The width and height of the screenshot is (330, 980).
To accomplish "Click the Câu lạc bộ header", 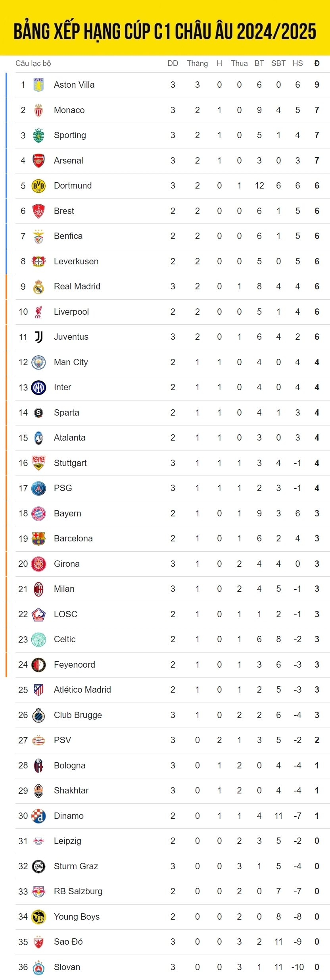I will 33,64.
